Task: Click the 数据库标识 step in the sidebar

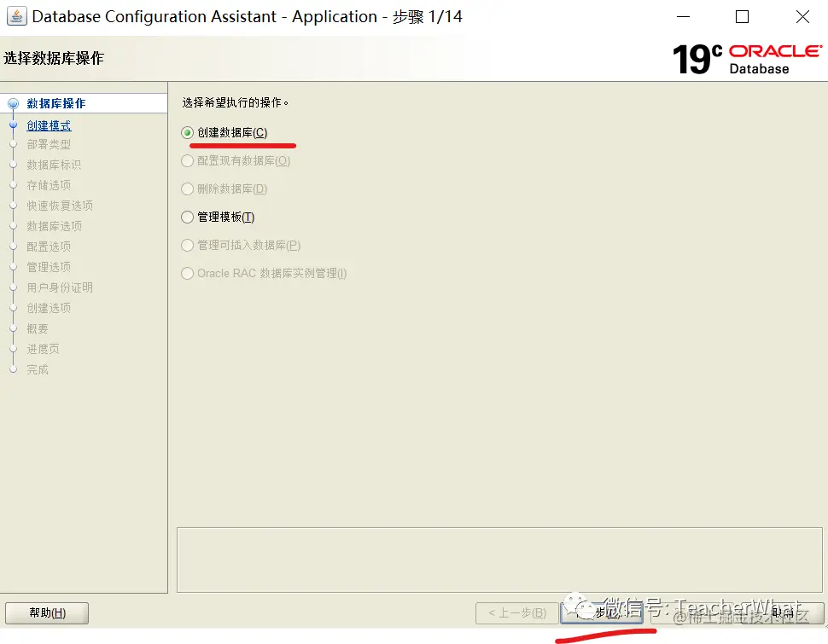Action: pos(54,165)
